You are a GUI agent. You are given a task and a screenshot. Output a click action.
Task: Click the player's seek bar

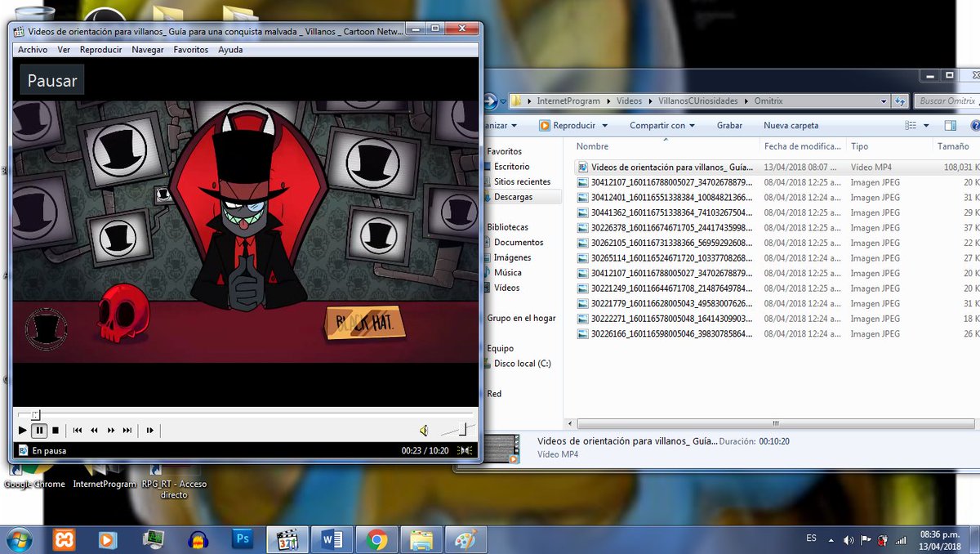coord(244,414)
